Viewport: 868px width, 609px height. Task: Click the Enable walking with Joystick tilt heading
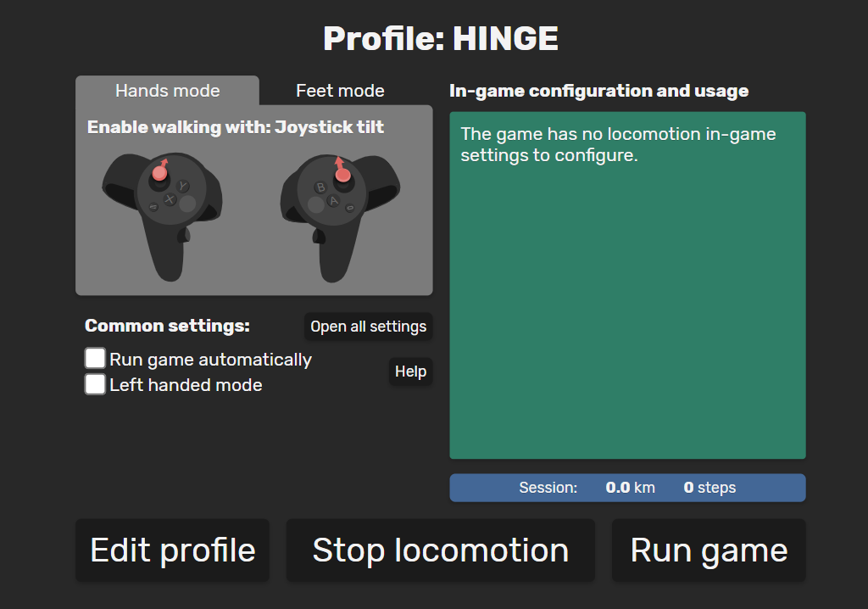[236, 127]
